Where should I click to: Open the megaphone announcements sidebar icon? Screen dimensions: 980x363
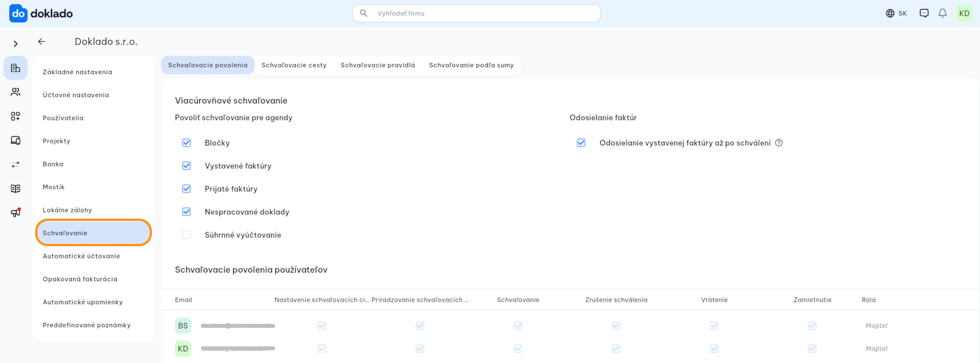(16, 212)
